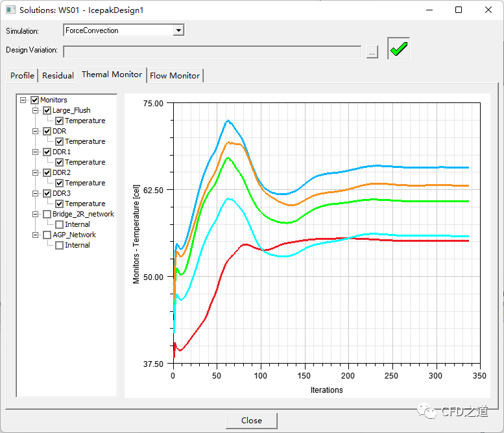
Task: Click the application icon in title bar
Action: pos(10,10)
